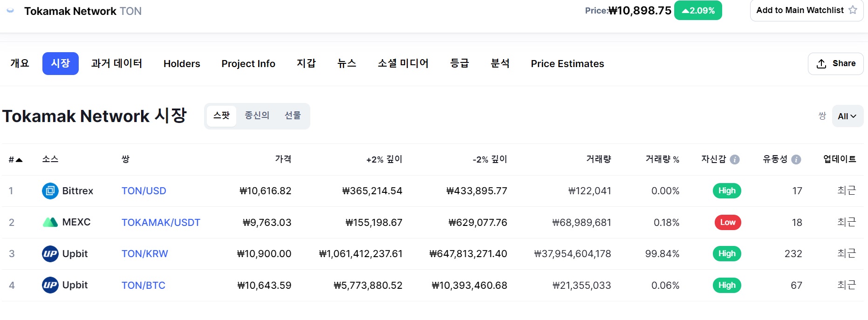This screenshot has width=868, height=320.
Task: Click the Upbit logo in TON/KRW row
Action: click(x=50, y=254)
